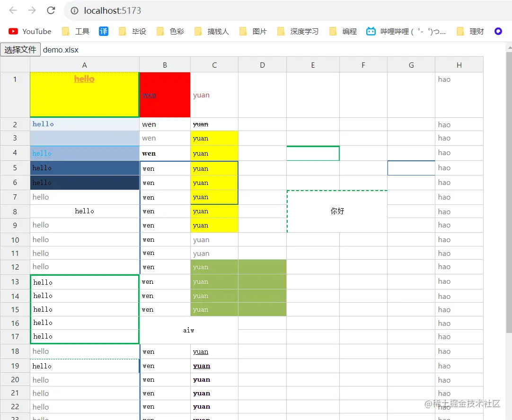Click the green cell D13
The image size is (512, 420).
point(262,281)
